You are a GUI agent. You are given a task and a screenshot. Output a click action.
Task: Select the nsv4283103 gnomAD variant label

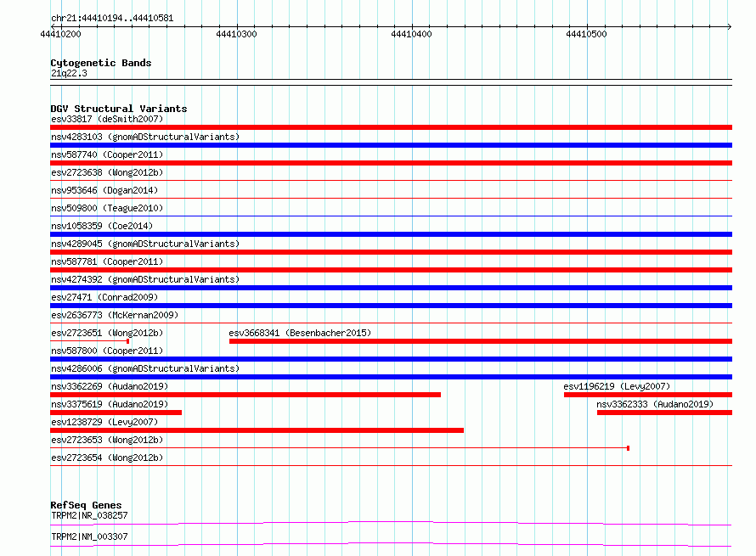coord(145,137)
